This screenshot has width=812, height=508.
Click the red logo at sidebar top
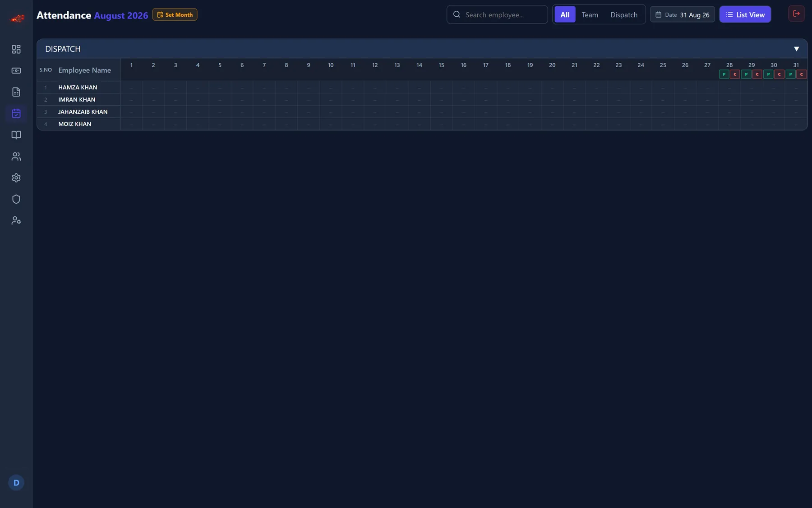click(17, 19)
